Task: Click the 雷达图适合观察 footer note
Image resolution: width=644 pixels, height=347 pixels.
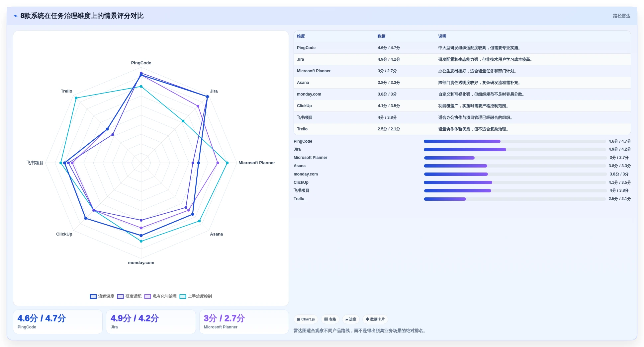Action: [x=360, y=331]
